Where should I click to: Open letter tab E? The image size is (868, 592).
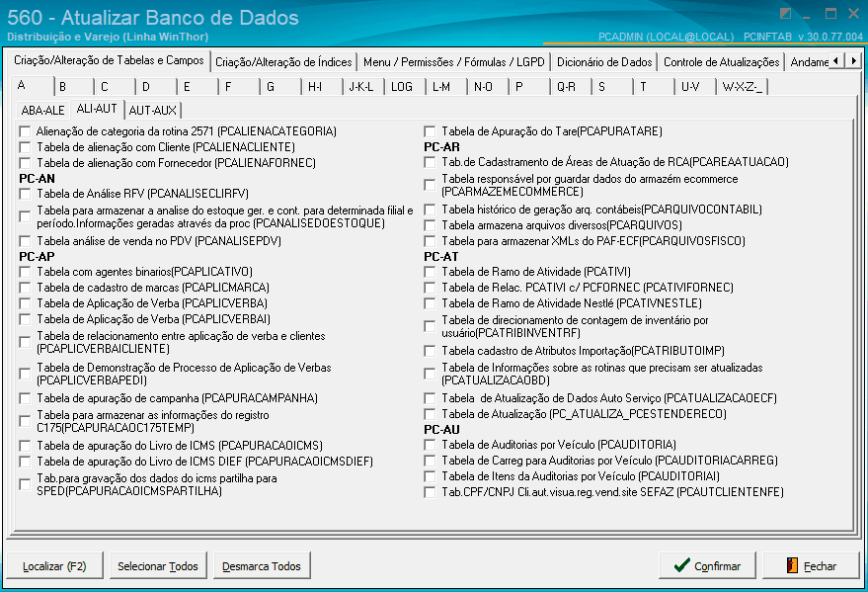198,87
